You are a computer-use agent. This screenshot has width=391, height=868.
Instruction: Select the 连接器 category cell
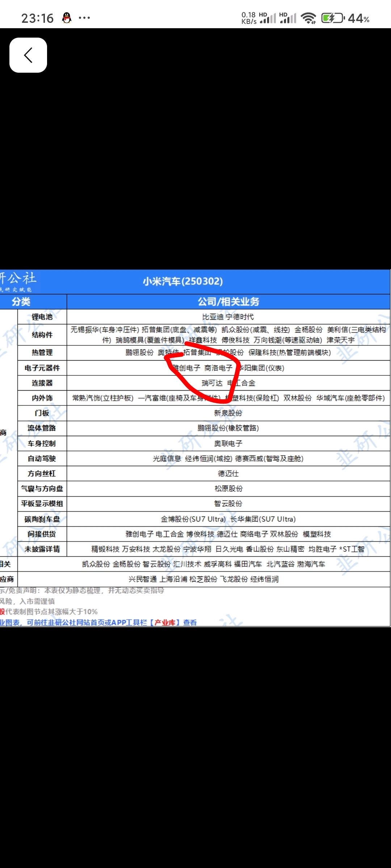[42, 383]
